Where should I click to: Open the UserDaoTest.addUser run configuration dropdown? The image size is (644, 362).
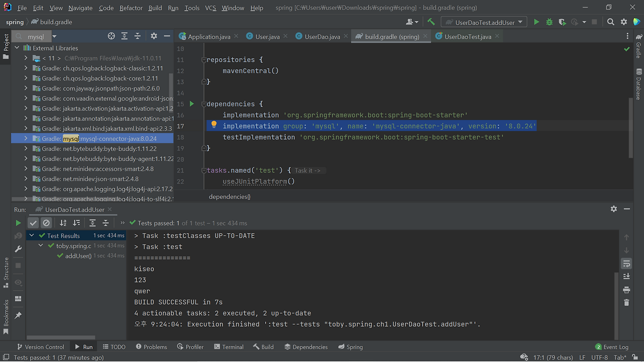pos(485,22)
